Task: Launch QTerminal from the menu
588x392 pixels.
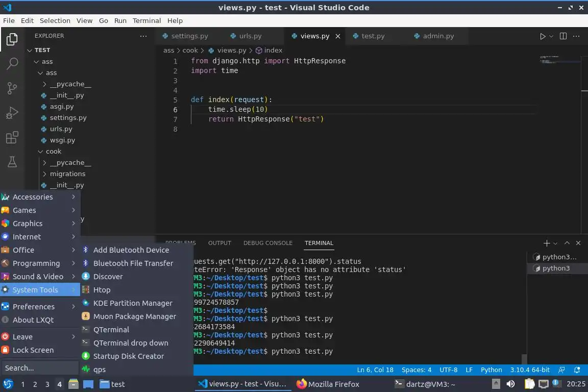Action: click(x=136, y=330)
